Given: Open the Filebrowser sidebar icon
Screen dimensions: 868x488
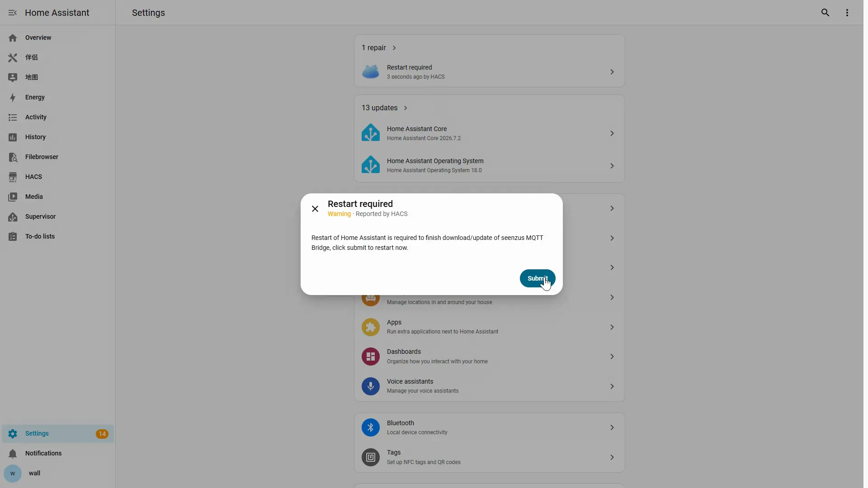Looking at the screenshot, I should click(13, 157).
